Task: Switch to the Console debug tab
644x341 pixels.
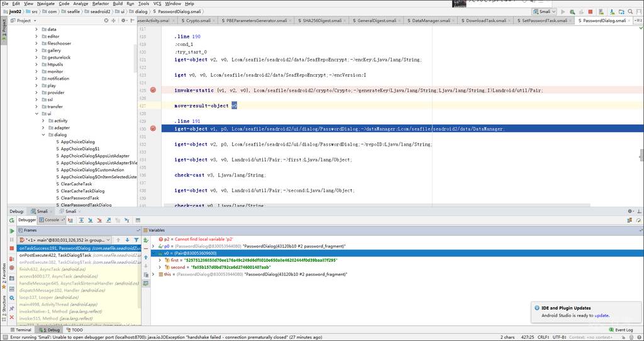Action: coord(52,220)
